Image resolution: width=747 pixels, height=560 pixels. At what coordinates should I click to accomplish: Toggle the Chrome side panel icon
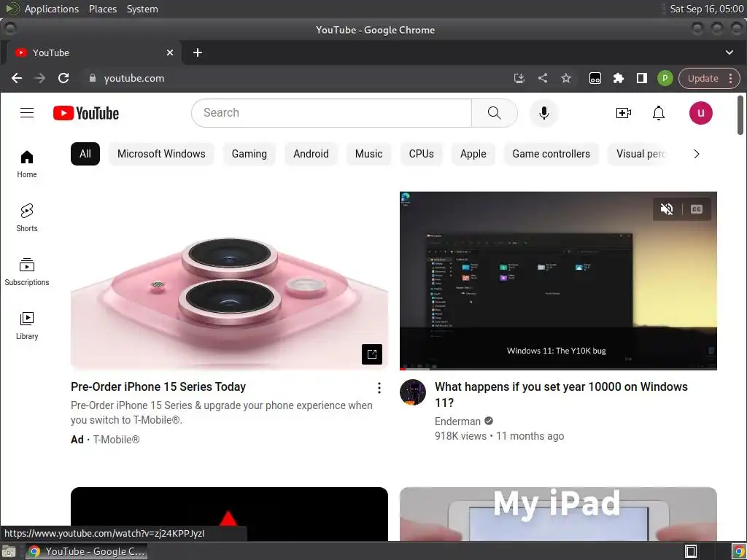pos(642,78)
